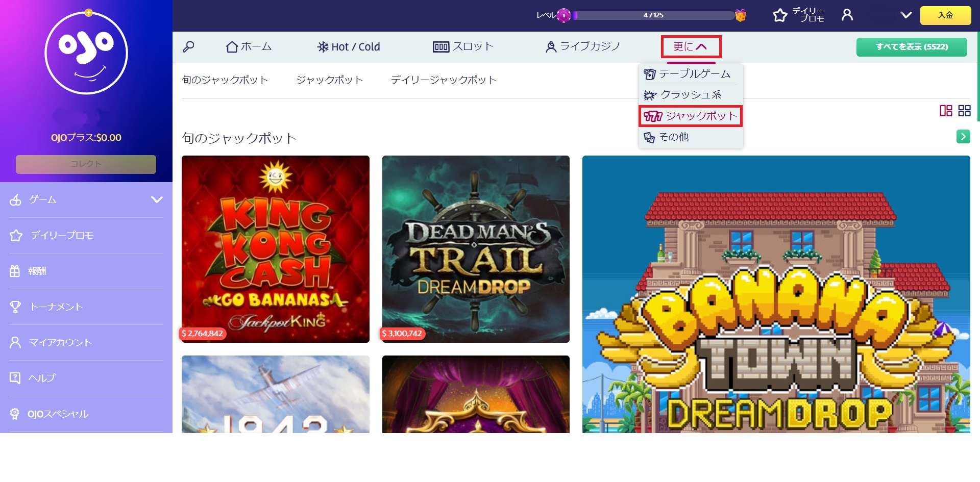Click the home house icon in nav

(x=232, y=47)
